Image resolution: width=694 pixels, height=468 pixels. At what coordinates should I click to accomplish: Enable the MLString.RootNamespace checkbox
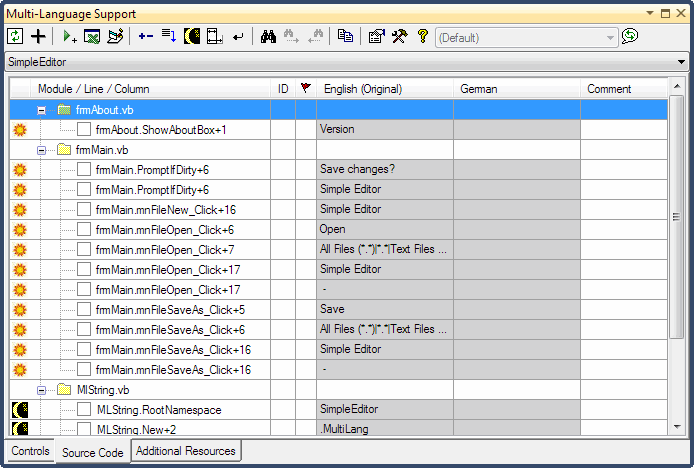(x=84, y=410)
